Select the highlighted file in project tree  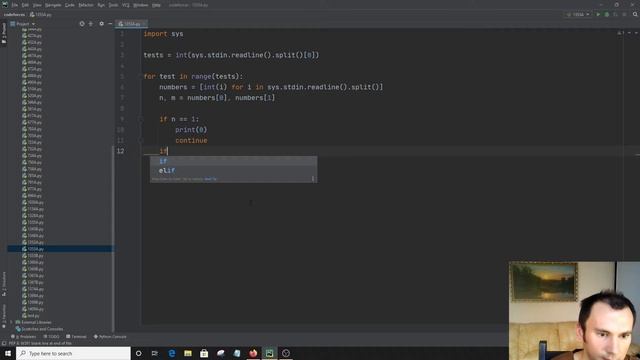pos(60,249)
